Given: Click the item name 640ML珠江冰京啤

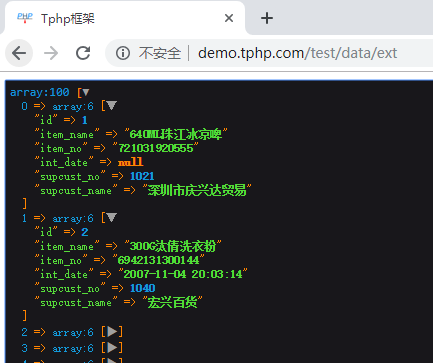Looking at the screenshot, I should [x=176, y=134].
